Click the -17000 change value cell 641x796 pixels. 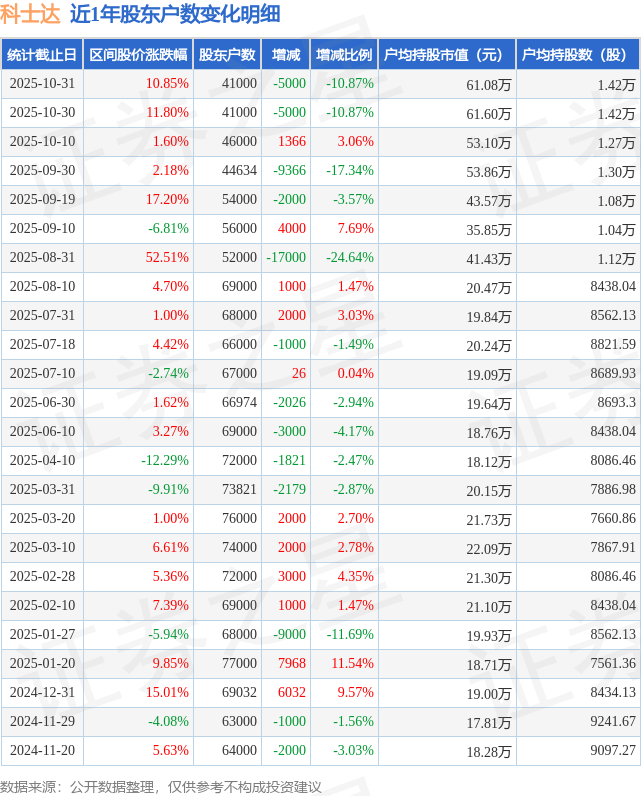click(x=286, y=258)
